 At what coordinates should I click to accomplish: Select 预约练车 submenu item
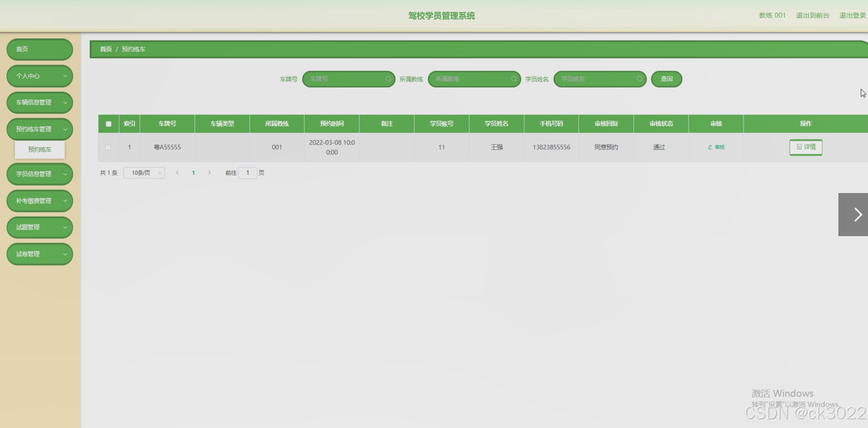(x=40, y=149)
